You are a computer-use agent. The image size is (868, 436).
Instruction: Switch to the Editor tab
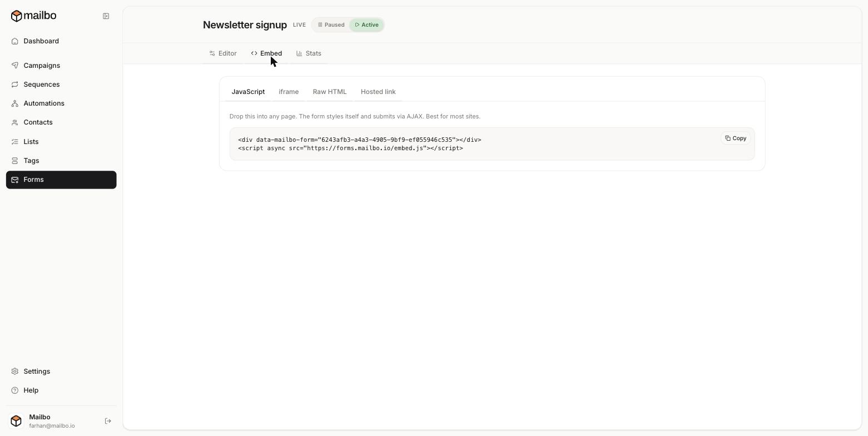(x=223, y=53)
